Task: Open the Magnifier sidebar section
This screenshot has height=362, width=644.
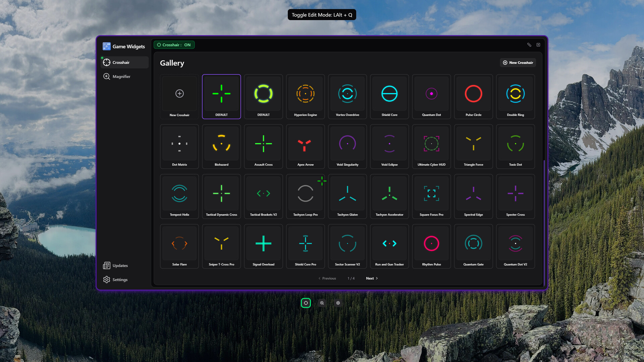Action: (124, 76)
